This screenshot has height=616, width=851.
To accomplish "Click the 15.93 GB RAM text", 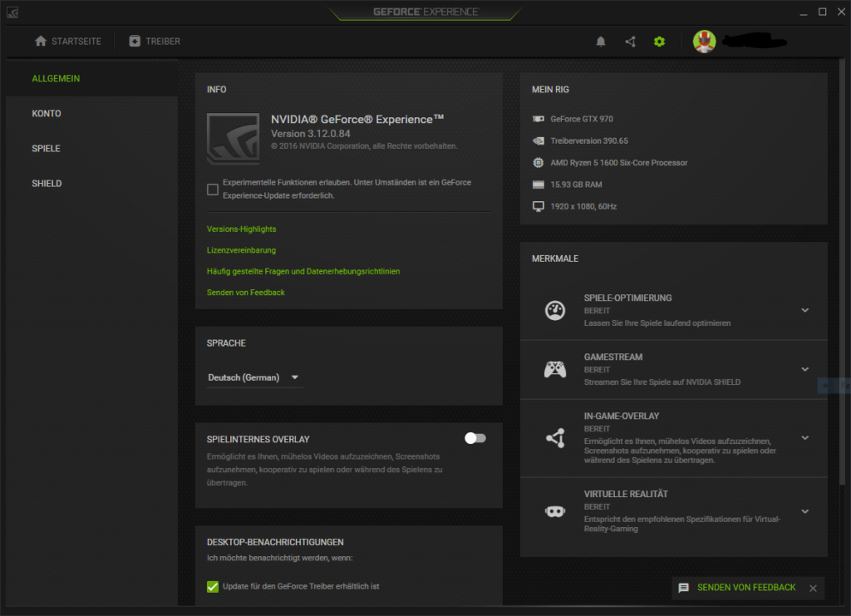I will [577, 185].
